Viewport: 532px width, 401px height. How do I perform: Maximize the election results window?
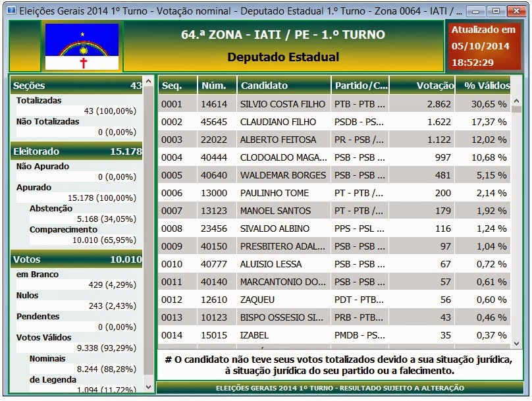(496, 11)
